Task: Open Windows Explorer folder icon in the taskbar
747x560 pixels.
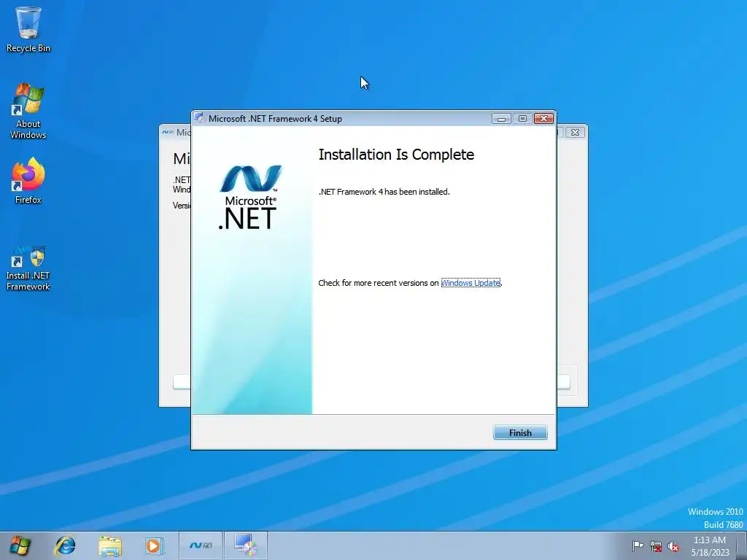Action: 110,545
